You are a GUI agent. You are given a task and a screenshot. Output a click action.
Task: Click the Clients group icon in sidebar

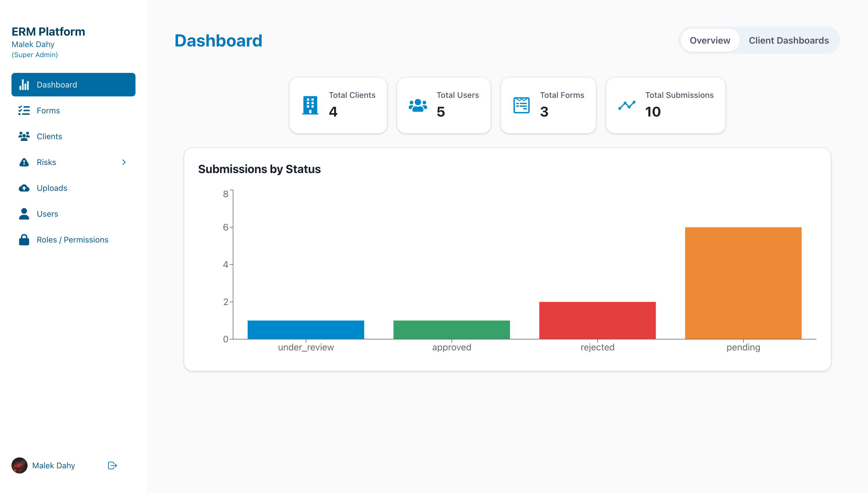(x=24, y=136)
